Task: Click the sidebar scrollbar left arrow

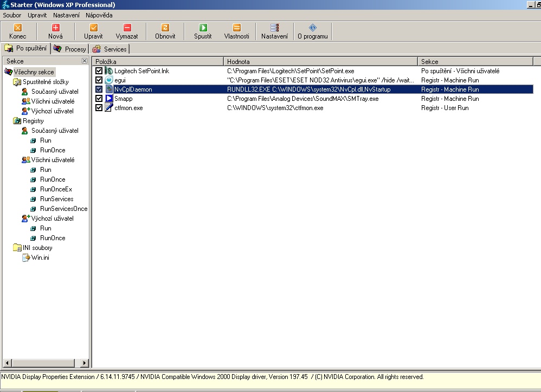Action: [7, 363]
